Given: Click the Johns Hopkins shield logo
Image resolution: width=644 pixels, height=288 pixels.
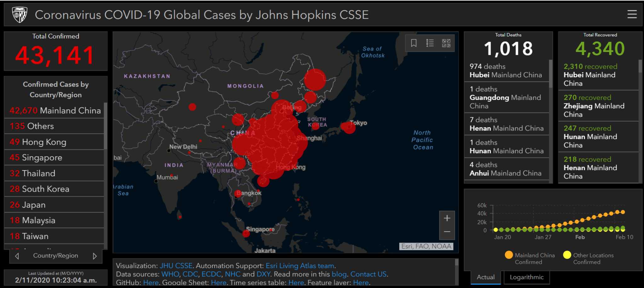Looking at the screenshot, I should pyautogui.click(x=20, y=15).
